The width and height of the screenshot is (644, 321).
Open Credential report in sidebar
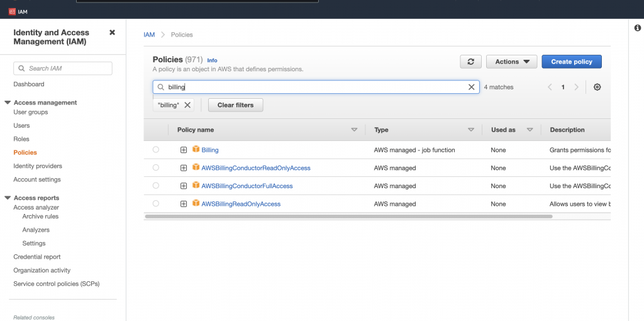[x=37, y=257]
